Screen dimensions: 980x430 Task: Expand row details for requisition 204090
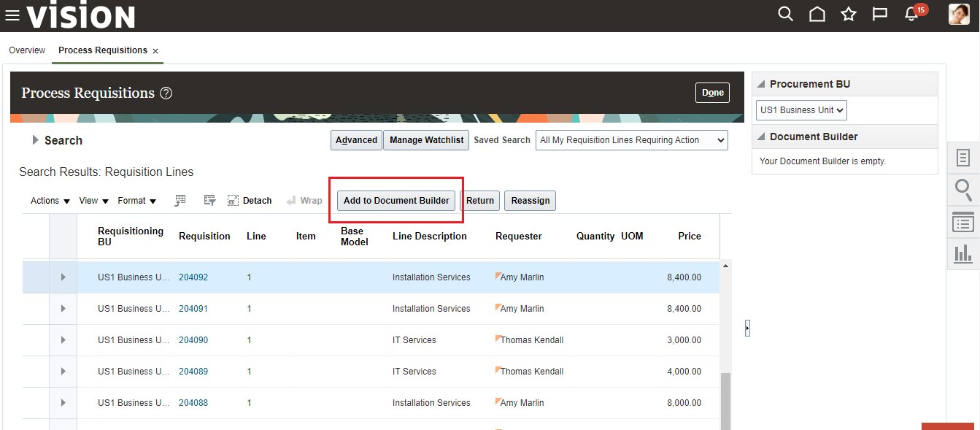coord(63,340)
